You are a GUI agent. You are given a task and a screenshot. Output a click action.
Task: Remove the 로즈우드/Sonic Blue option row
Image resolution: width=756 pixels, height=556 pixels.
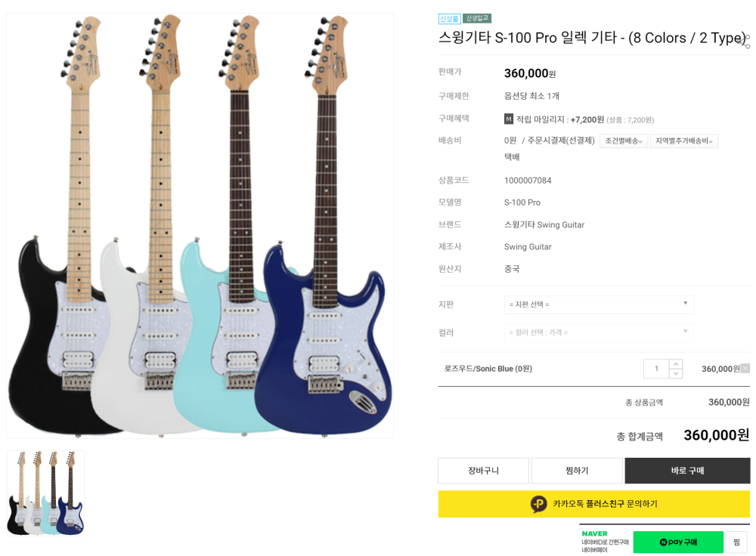point(745,369)
